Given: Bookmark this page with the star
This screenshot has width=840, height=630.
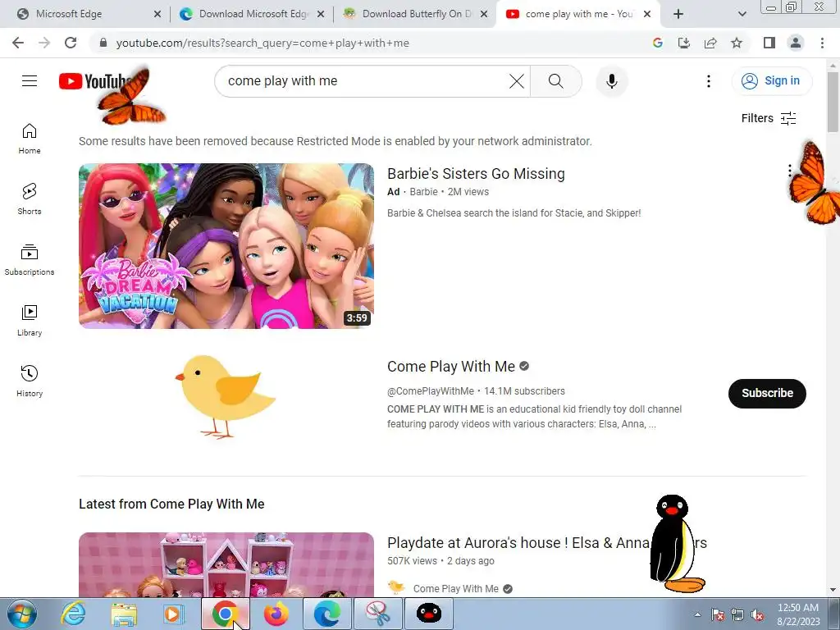Looking at the screenshot, I should click(737, 43).
